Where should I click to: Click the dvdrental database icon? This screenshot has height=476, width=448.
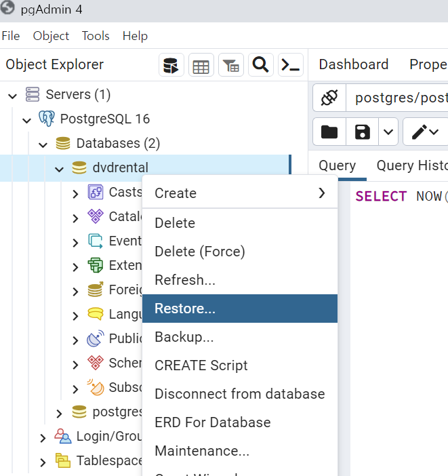(79, 167)
